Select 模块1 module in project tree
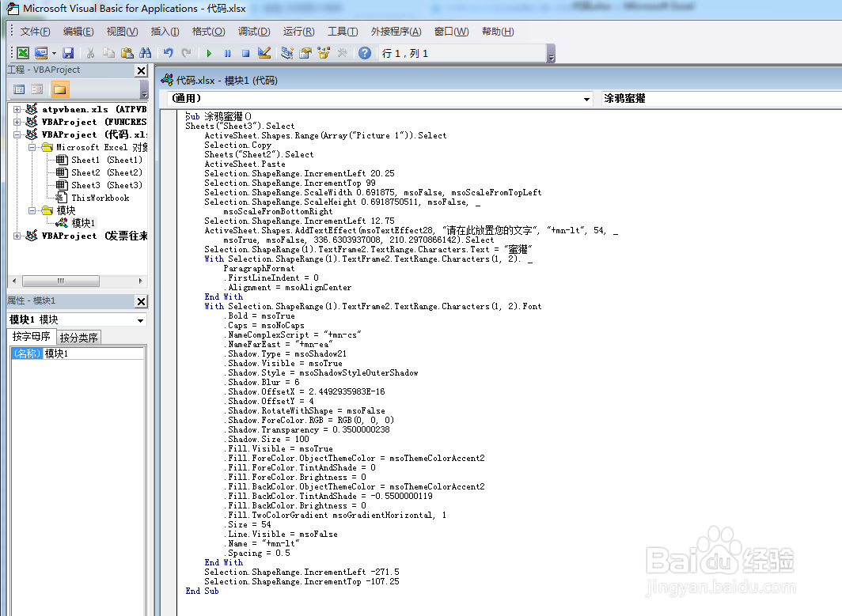The width and height of the screenshot is (842, 616). coord(82,223)
